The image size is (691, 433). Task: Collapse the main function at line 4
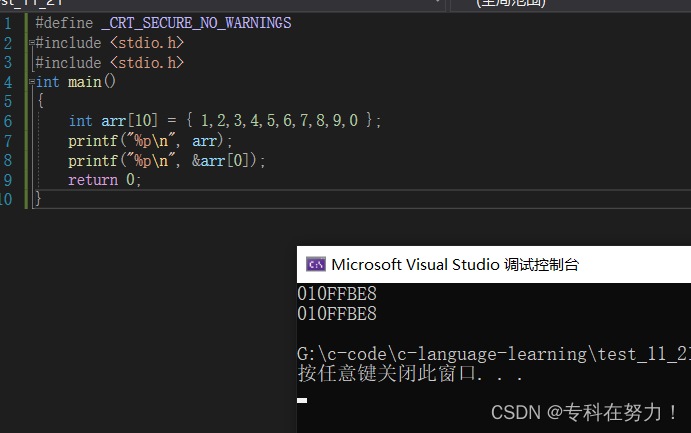[x=32, y=81]
